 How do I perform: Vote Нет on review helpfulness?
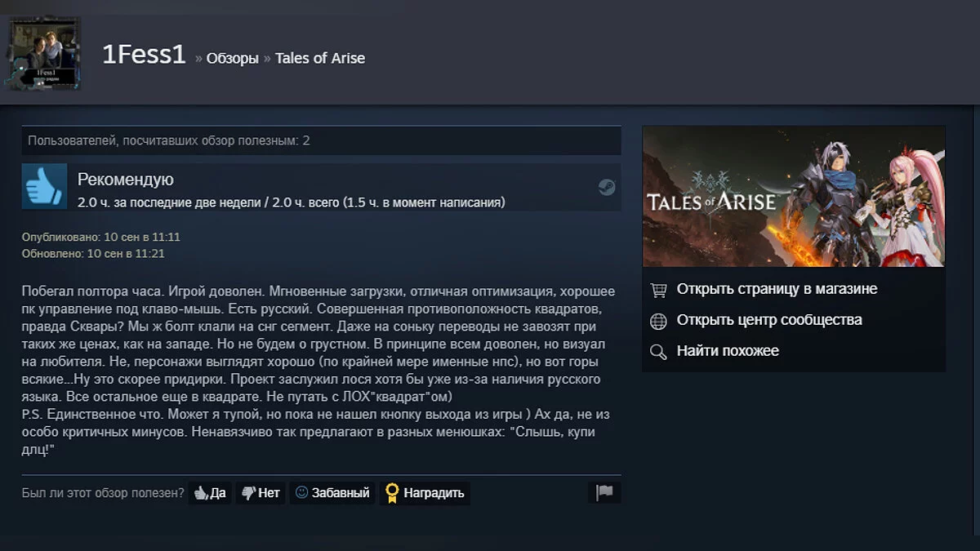coord(261,493)
